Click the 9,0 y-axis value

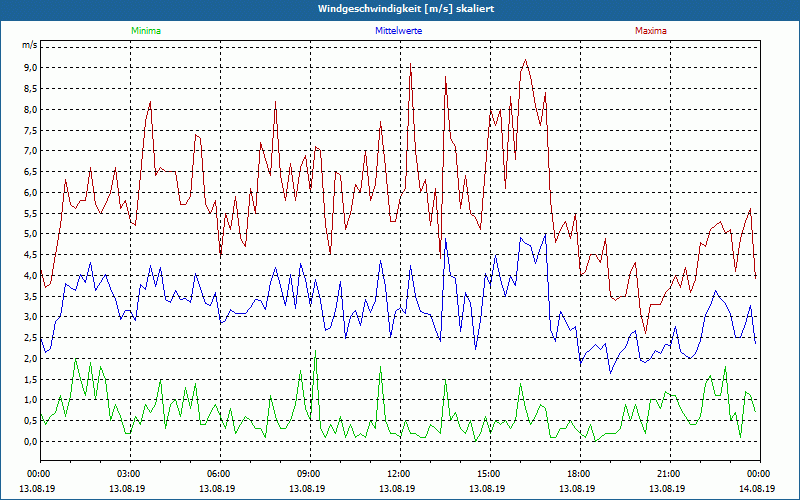click(x=31, y=68)
